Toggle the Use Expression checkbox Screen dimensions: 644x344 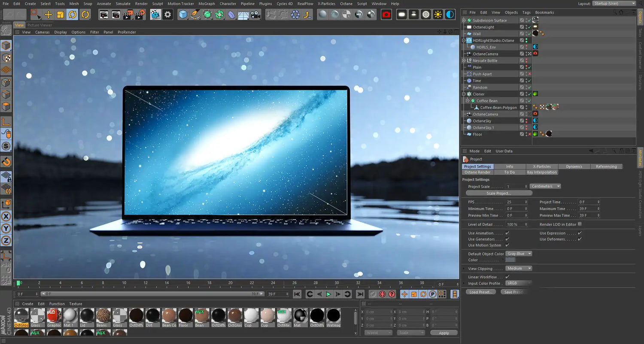tap(580, 233)
